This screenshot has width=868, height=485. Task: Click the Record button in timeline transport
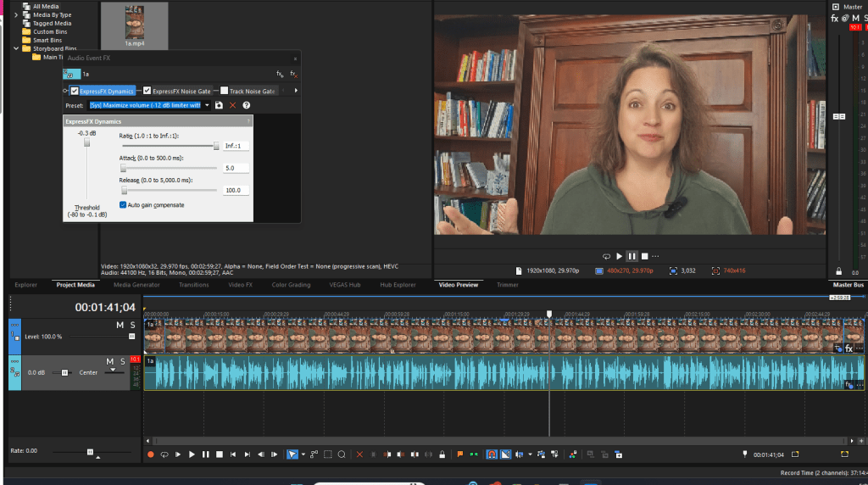click(151, 454)
